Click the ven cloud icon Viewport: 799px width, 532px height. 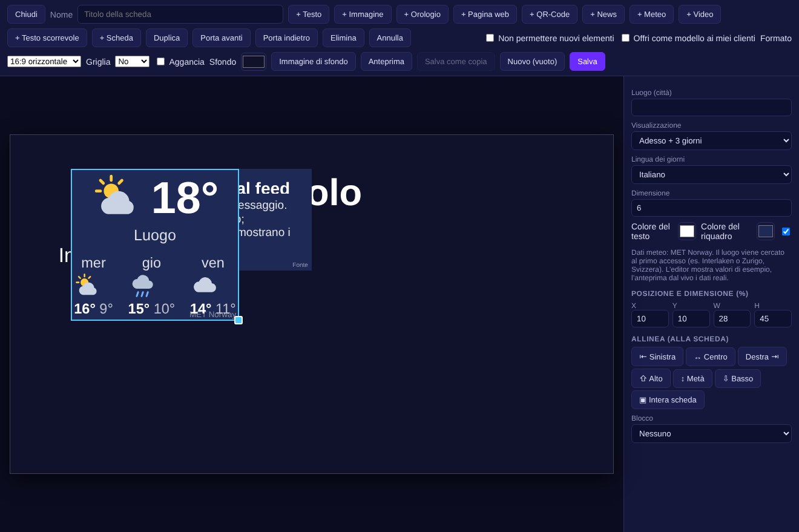pyautogui.click(x=205, y=285)
